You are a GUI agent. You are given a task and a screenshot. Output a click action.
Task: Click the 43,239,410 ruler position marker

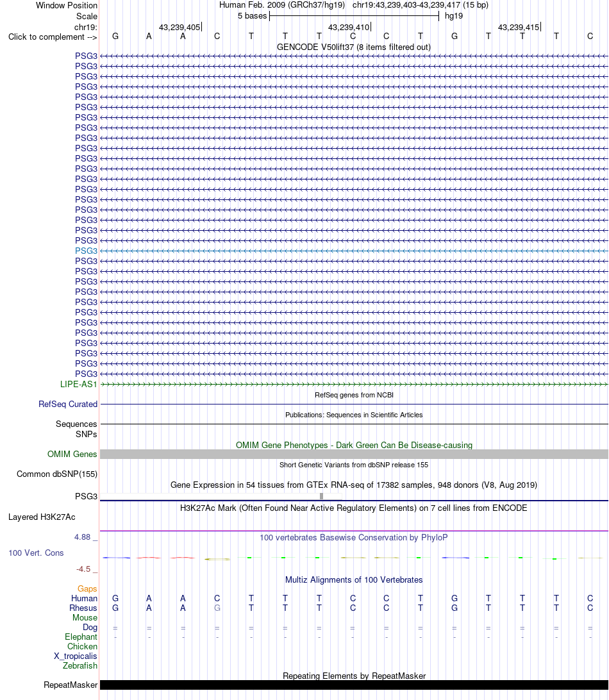click(349, 27)
